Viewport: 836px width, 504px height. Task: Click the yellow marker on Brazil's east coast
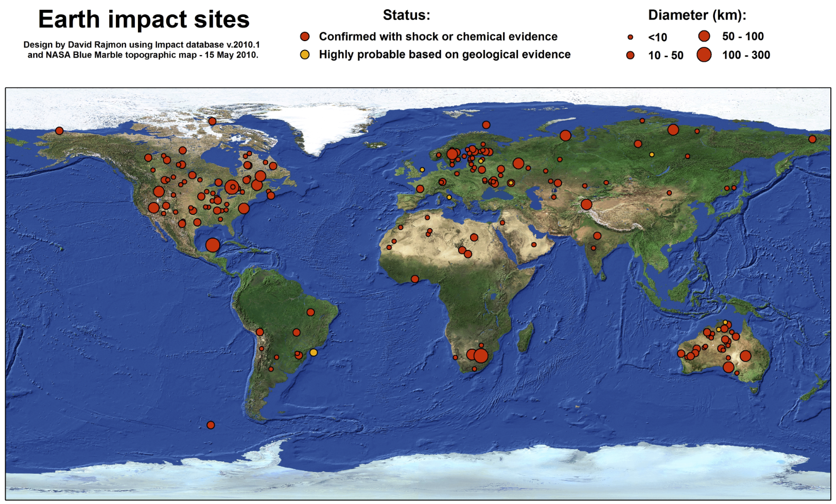tap(313, 352)
